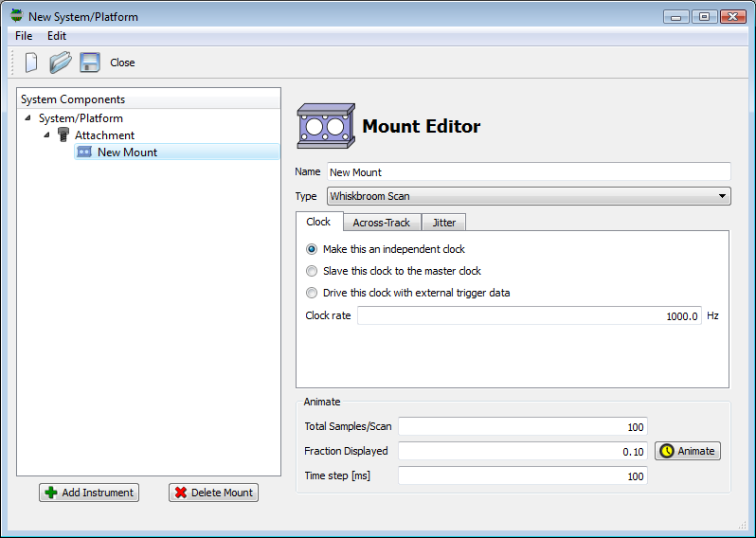The height and width of the screenshot is (538, 756).
Task: Switch to the Across-Track tab
Action: point(381,223)
